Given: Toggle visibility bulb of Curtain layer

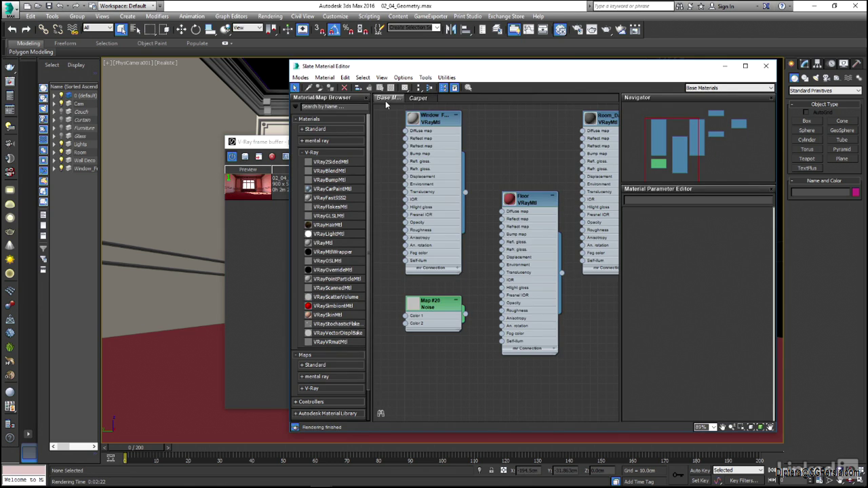Looking at the screenshot, I should [x=61, y=120].
